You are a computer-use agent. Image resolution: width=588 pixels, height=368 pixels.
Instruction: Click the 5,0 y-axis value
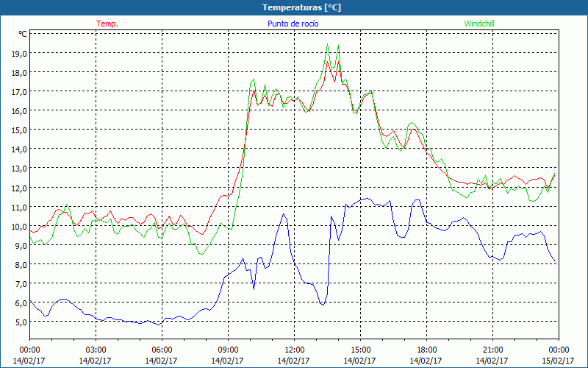(x=21, y=322)
